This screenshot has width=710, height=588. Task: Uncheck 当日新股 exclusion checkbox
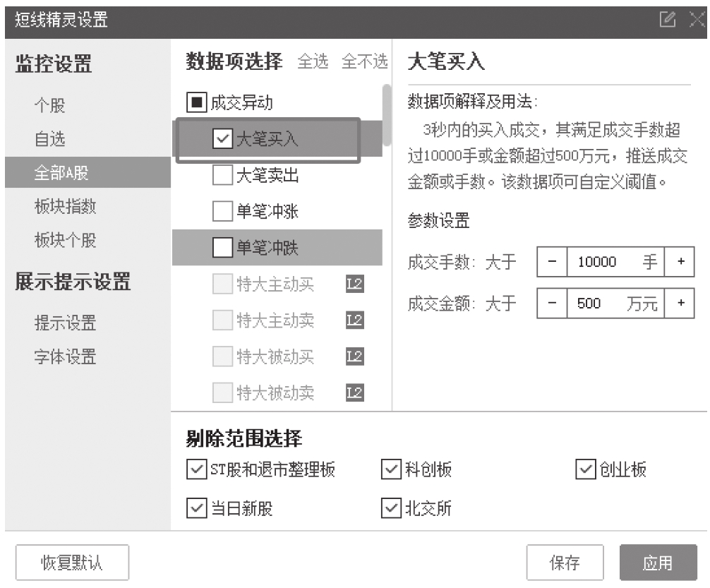(197, 508)
